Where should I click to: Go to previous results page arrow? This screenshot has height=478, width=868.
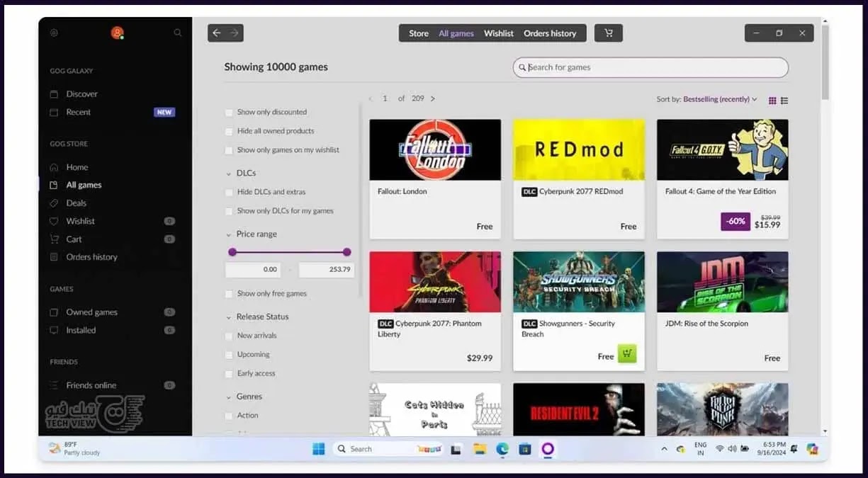pyautogui.click(x=370, y=99)
